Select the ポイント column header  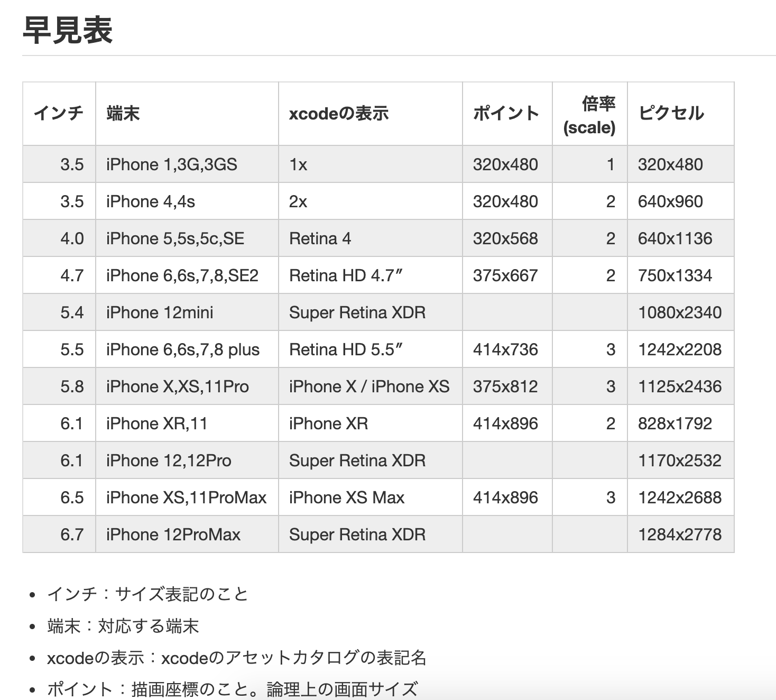pos(507,114)
